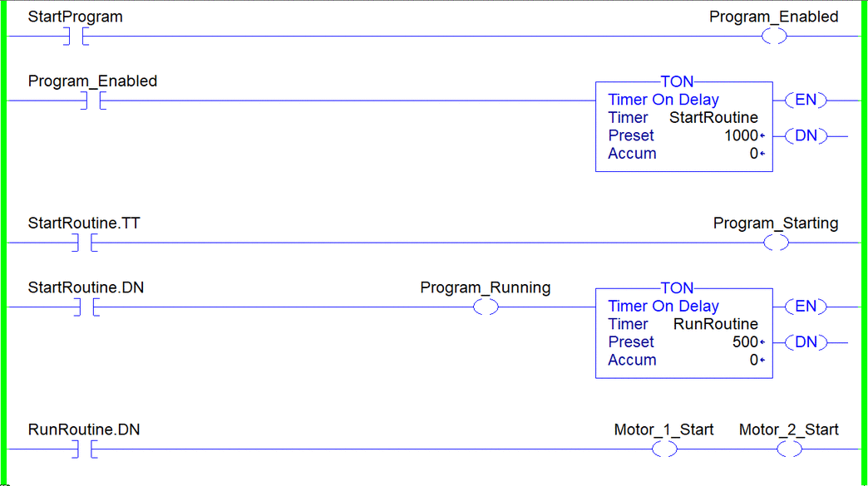Select the EN output of RunRoutine timer
Image resolution: width=868 pixels, height=486 pixels.
click(x=806, y=307)
